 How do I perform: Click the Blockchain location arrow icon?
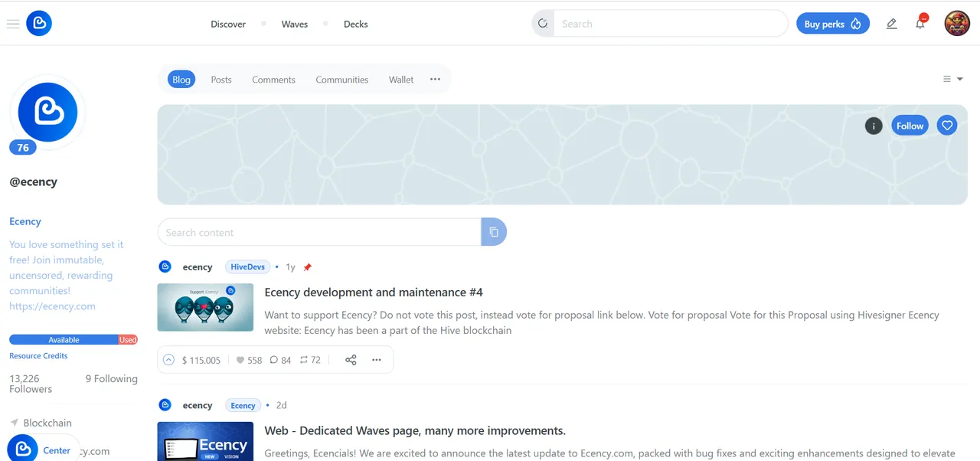click(x=14, y=423)
